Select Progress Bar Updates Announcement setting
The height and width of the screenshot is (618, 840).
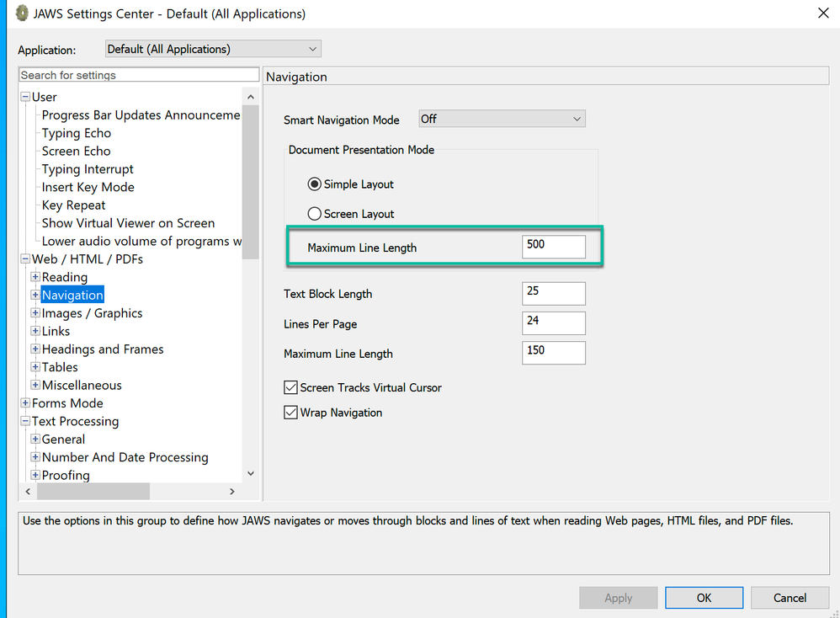pyautogui.click(x=141, y=115)
